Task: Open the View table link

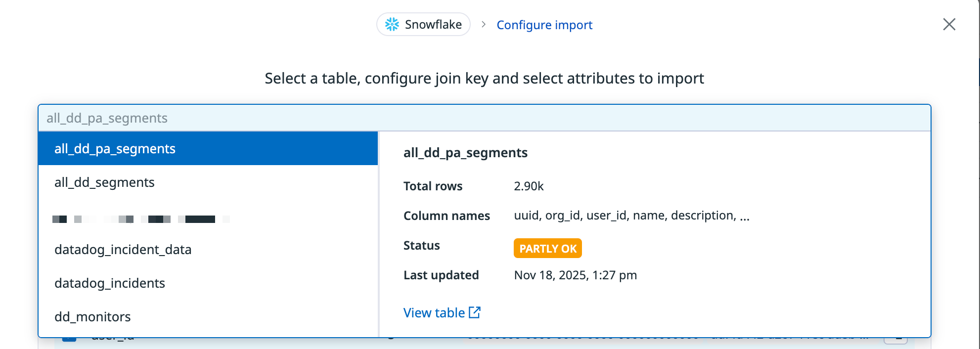Action: [434, 313]
